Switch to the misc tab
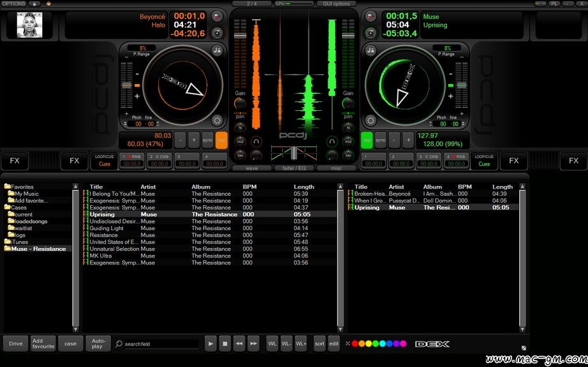The width and height of the screenshot is (588, 367). tap(336, 168)
